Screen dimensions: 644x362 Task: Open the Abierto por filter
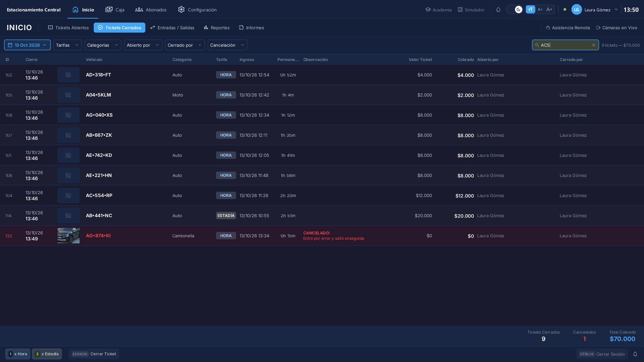143,45
